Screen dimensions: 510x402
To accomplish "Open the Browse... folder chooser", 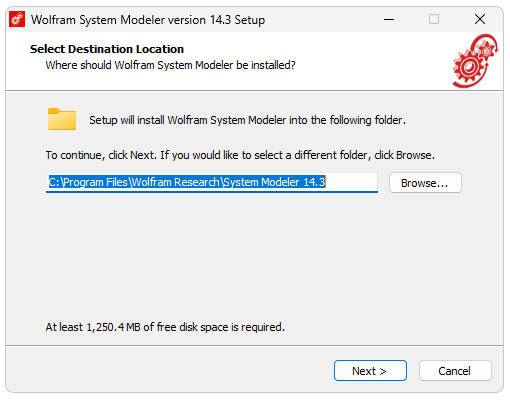I will (x=425, y=183).
